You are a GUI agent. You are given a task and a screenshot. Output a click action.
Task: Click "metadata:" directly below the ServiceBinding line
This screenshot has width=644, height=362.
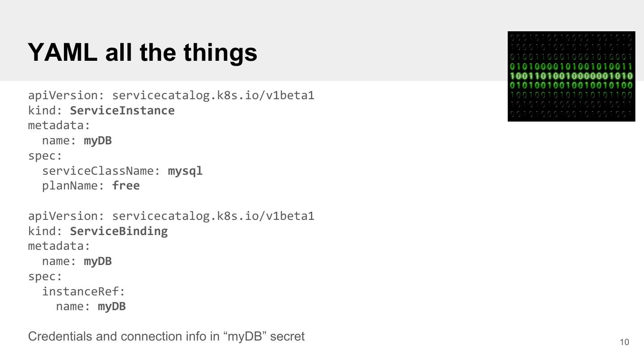point(59,246)
